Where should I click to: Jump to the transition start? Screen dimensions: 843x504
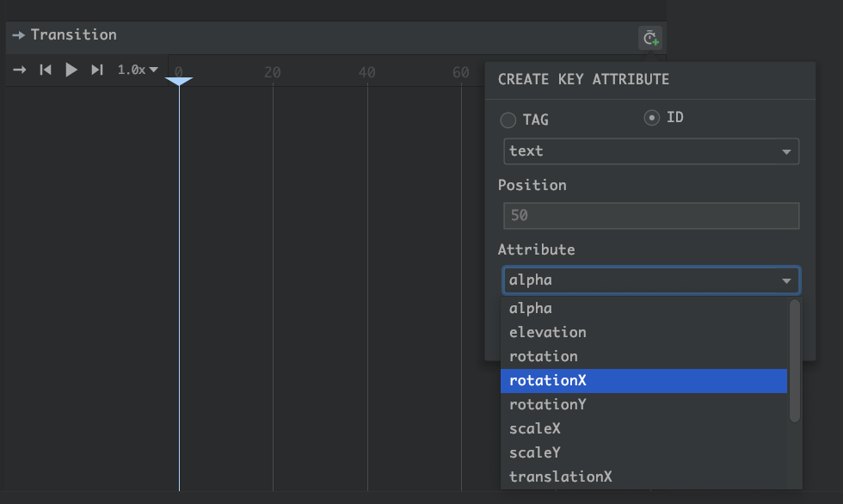pyautogui.click(x=46, y=70)
